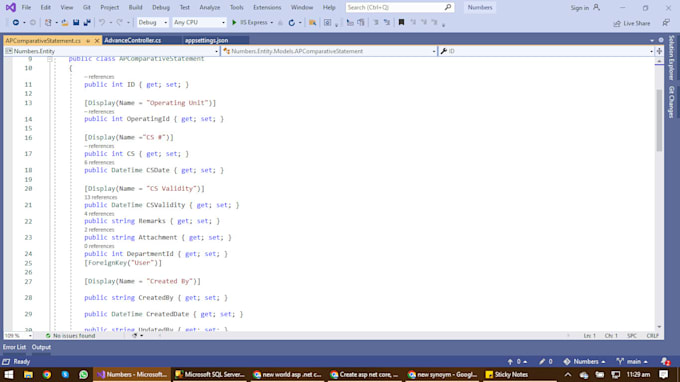Open Chrome from the Windows taskbar
The width and height of the screenshot is (680, 382).
pyautogui.click(x=46, y=375)
